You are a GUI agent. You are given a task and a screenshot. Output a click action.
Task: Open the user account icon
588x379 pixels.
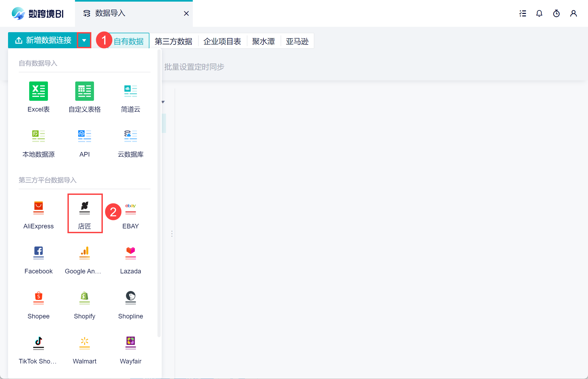coord(574,13)
